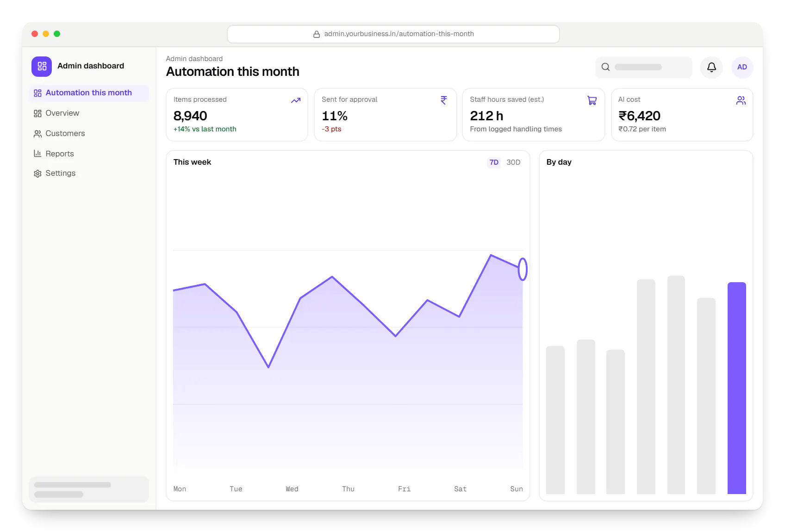Screen dimensions: 785x532
Task: Switch the chart to 30D range
Action: (x=513, y=162)
